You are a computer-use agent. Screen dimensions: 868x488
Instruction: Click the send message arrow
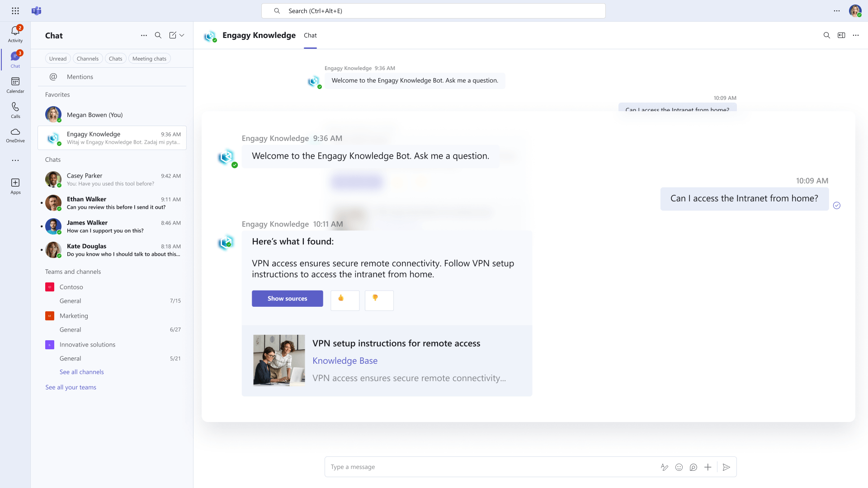[x=726, y=467]
